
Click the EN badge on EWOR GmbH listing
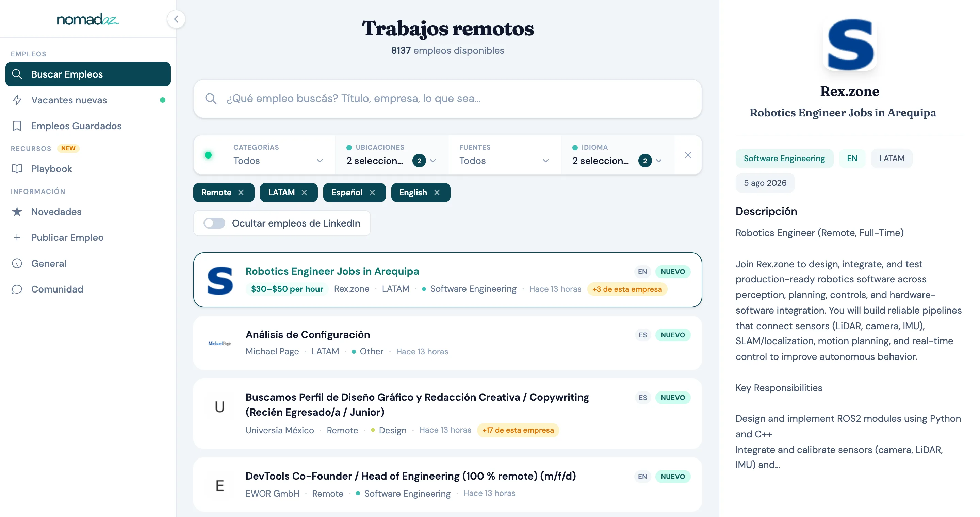click(642, 476)
